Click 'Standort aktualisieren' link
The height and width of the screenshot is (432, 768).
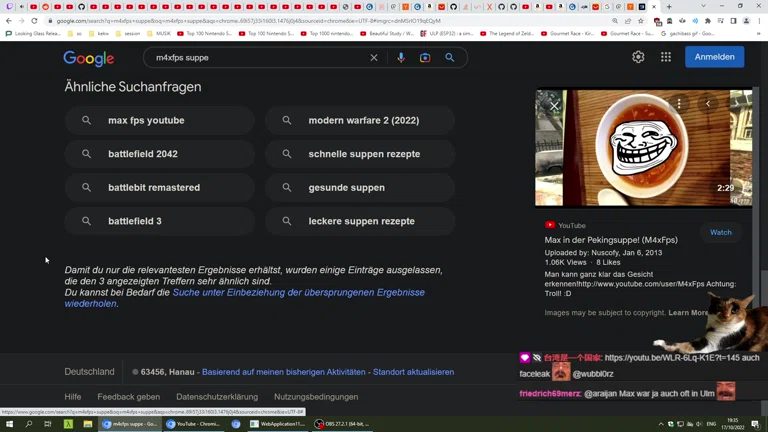click(x=413, y=372)
